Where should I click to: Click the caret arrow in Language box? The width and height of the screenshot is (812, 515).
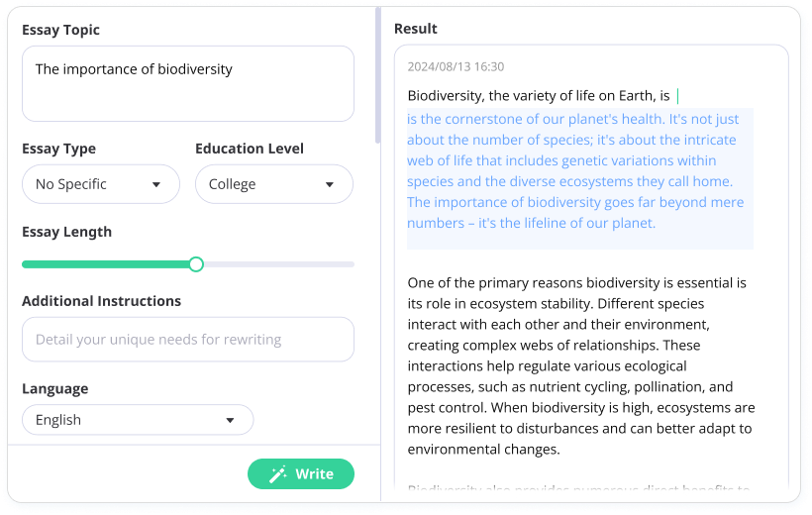click(230, 420)
